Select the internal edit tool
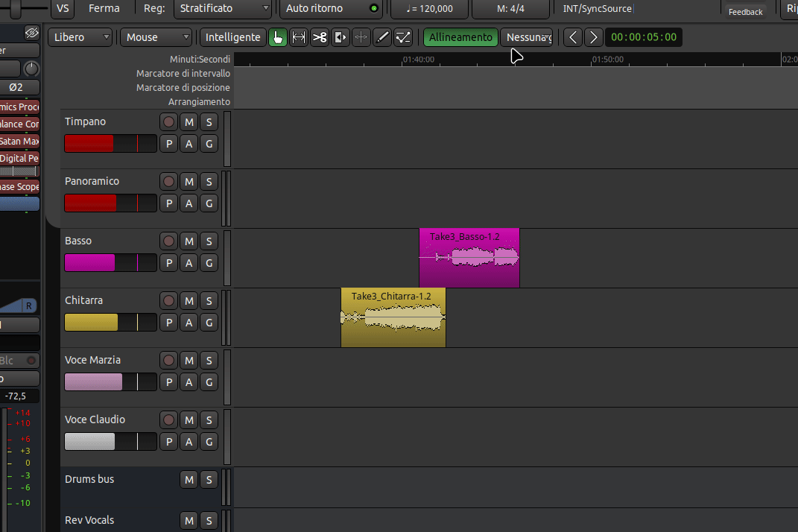The width and height of the screenshot is (798, 532). 403,37
